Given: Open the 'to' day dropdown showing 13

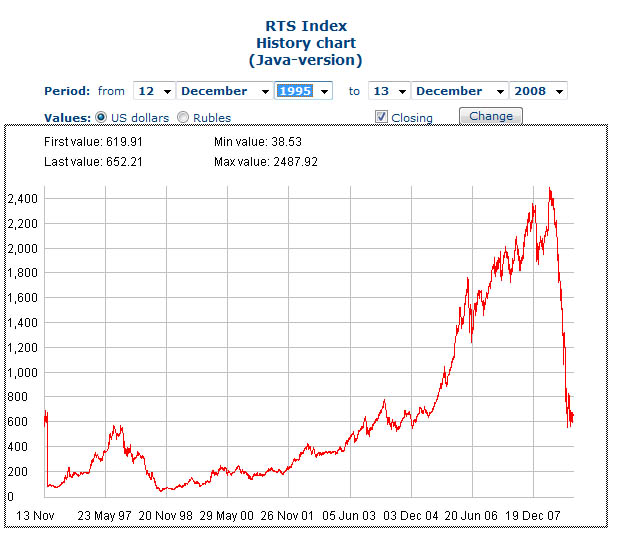Looking at the screenshot, I should point(389,91).
